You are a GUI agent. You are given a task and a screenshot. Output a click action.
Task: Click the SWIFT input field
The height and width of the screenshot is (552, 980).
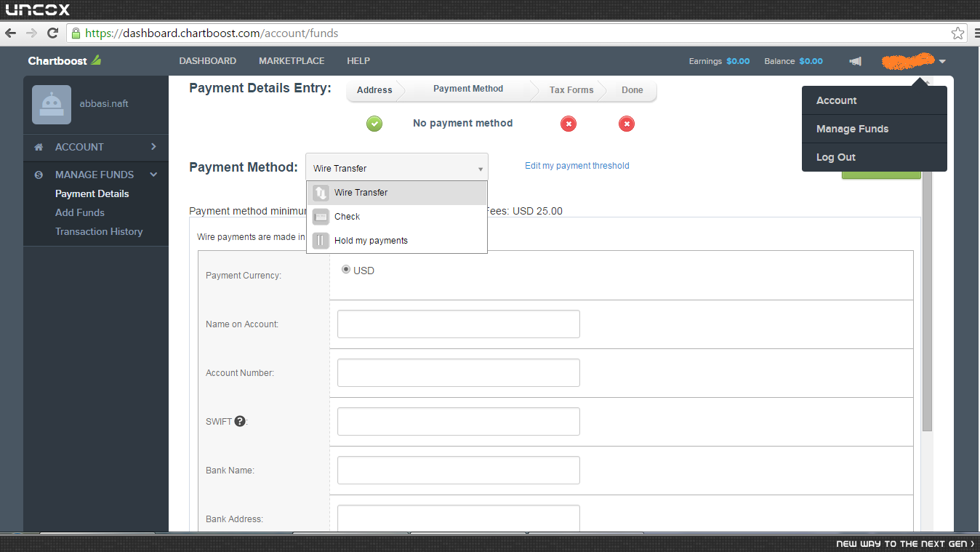pos(459,422)
